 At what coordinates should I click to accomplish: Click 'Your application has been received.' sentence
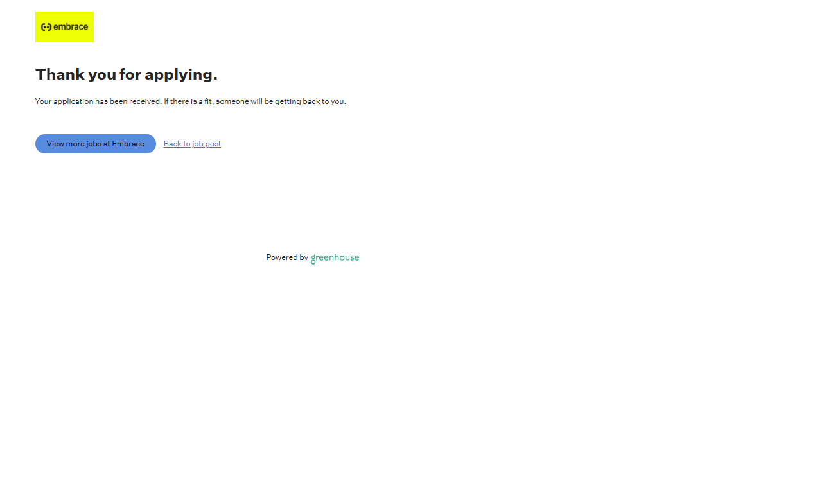[98, 101]
